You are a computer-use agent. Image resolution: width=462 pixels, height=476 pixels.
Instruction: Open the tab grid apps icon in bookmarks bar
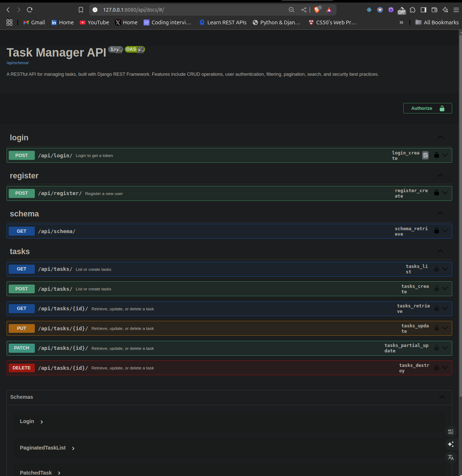9,22
